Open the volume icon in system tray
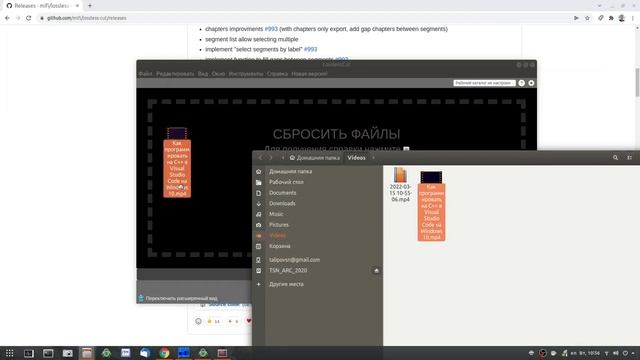 coord(616,353)
